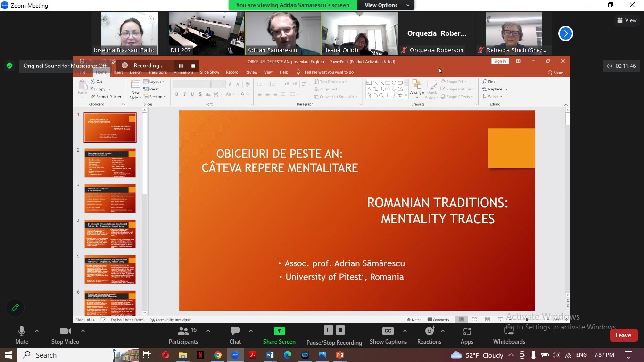Click the lightbulb Tell me icon
Image resolution: width=644 pixels, height=362 pixels.
(298, 72)
